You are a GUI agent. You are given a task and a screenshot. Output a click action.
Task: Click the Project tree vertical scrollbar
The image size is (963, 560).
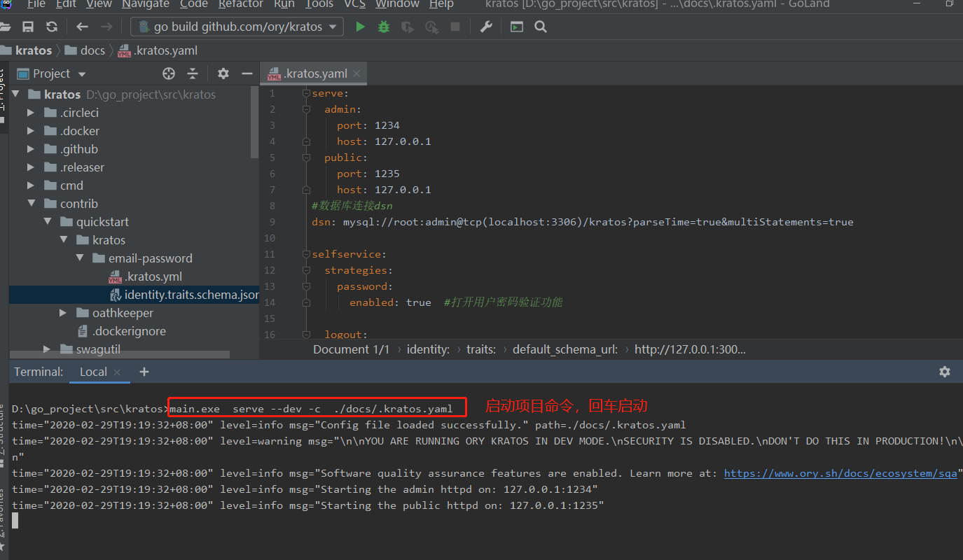coord(255,122)
